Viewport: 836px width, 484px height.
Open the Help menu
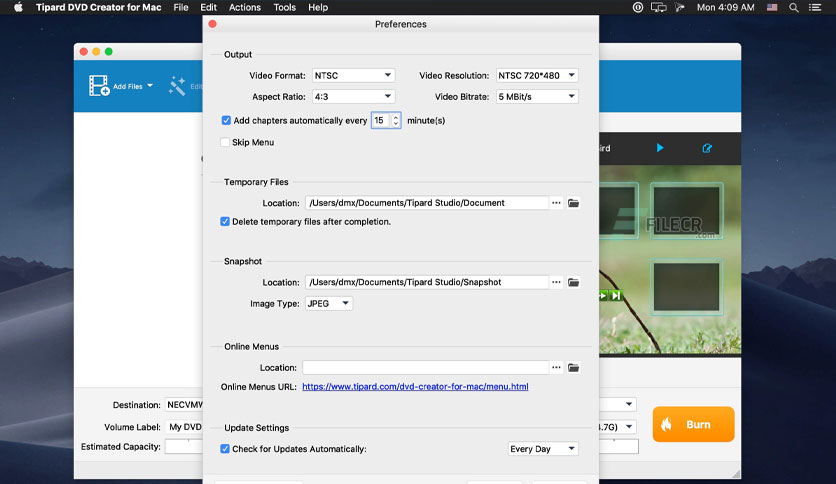tap(318, 7)
